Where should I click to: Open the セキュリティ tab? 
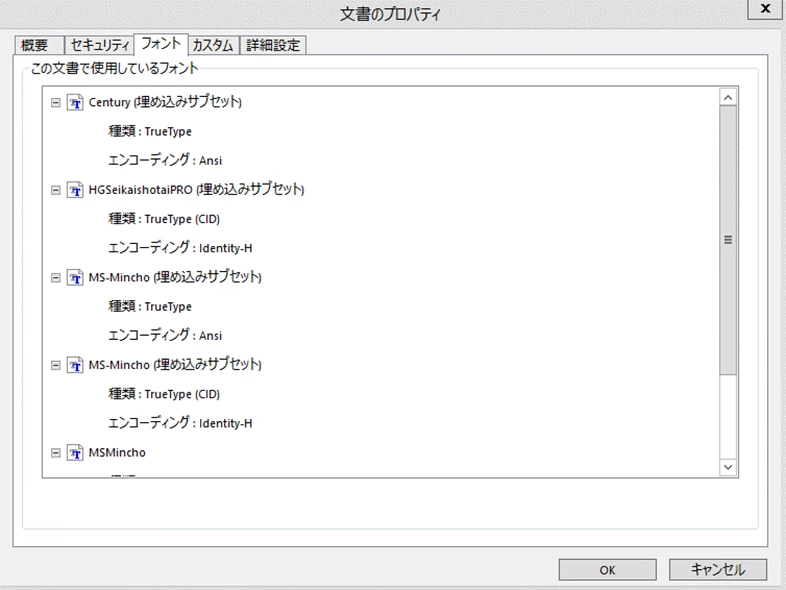click(x=99, y=46)
